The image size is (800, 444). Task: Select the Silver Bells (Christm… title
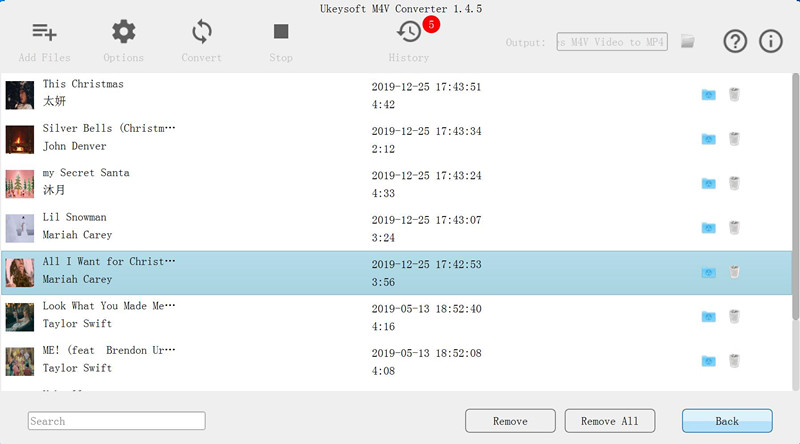click(109, 128)
